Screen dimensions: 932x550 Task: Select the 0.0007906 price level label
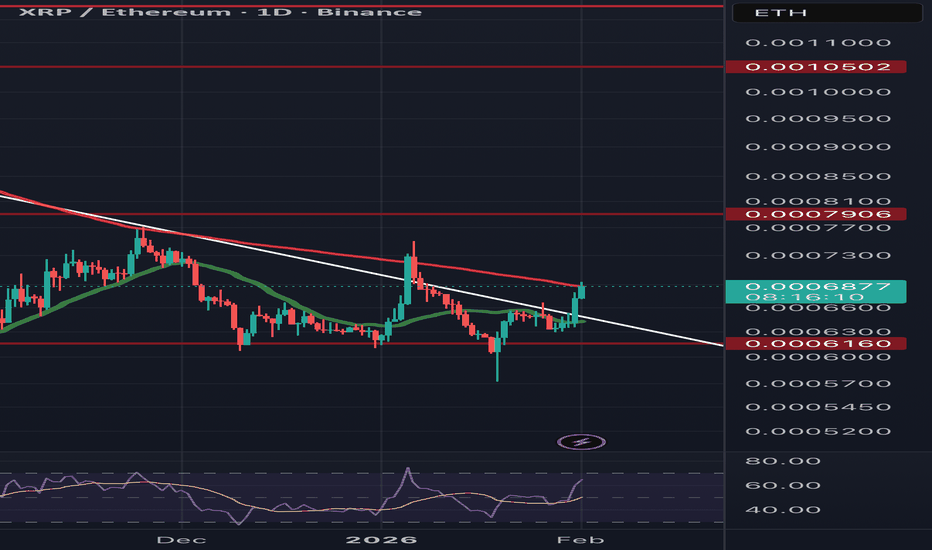pyautogui.click(x=816, y=214)
